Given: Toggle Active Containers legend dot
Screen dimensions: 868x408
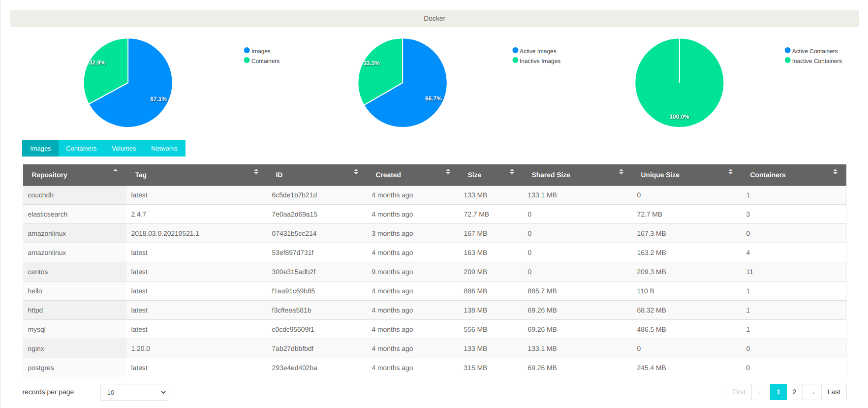Looking at the screenshot, I should [787, 50].
